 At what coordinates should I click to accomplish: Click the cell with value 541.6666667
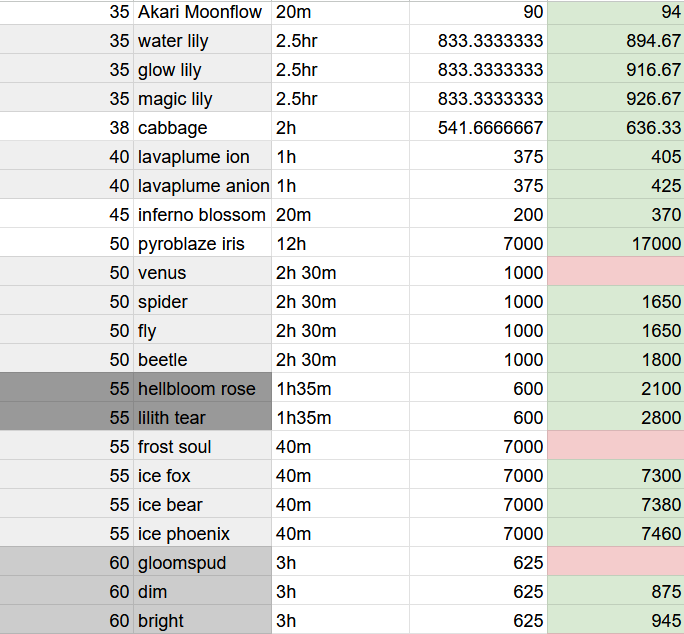[479, 128]
